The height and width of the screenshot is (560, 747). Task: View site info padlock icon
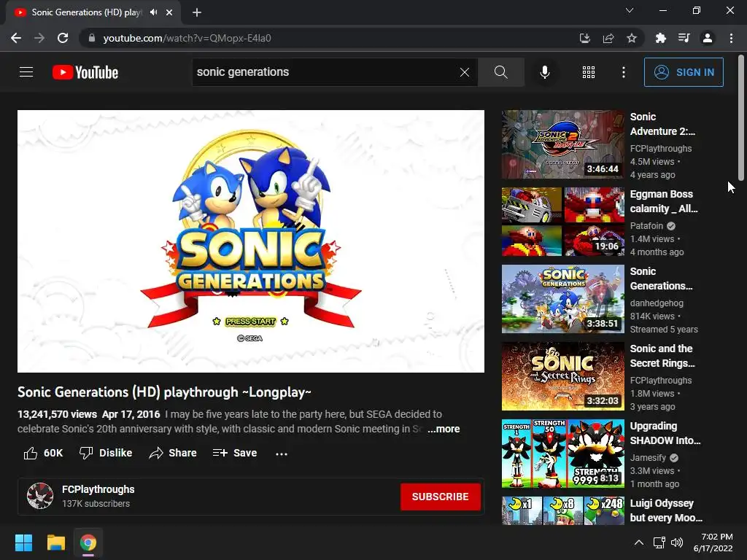coord(91,38)
